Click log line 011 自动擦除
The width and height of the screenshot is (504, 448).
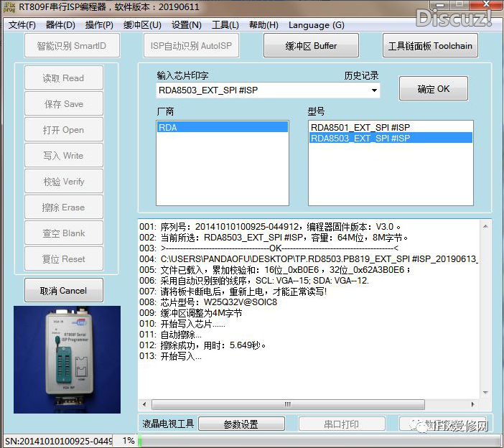click(x=170, y=335)
